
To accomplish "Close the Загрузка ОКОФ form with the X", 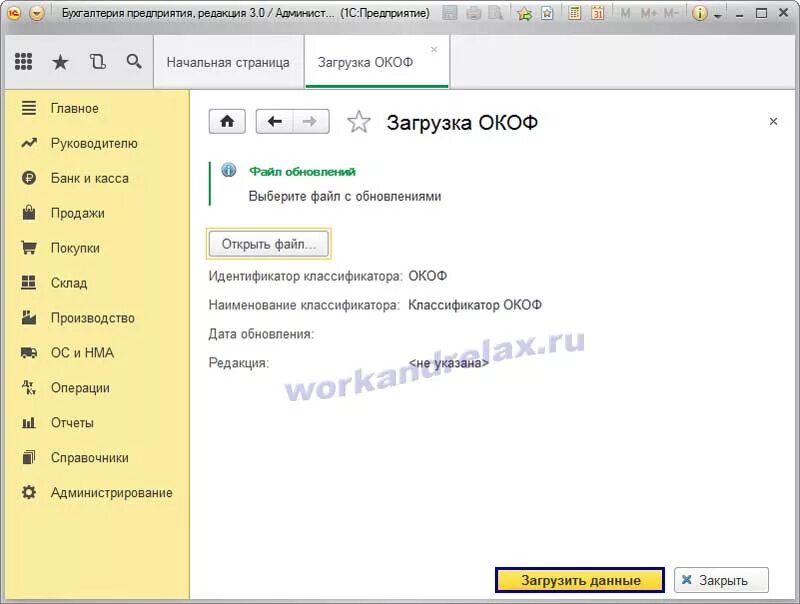I will 773,121.
